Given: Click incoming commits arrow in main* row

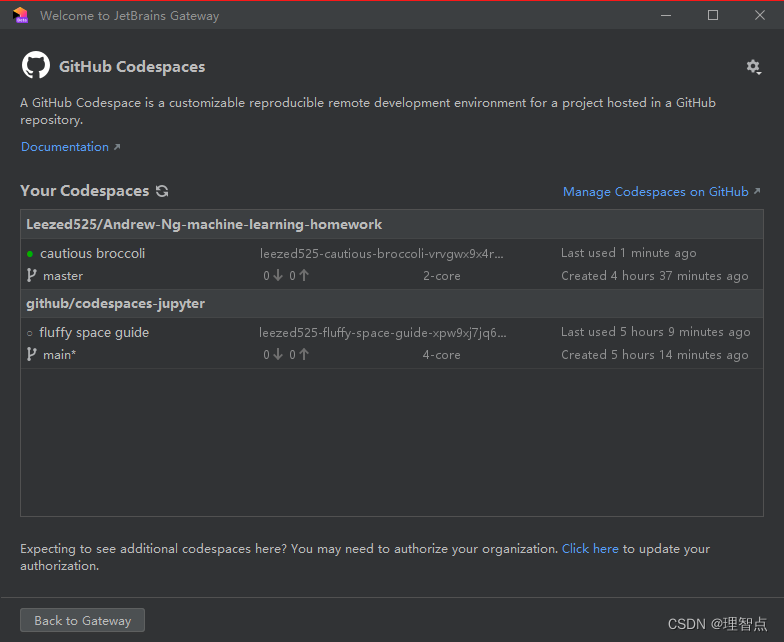Looking at the screenshot, I should pos(278,354).
